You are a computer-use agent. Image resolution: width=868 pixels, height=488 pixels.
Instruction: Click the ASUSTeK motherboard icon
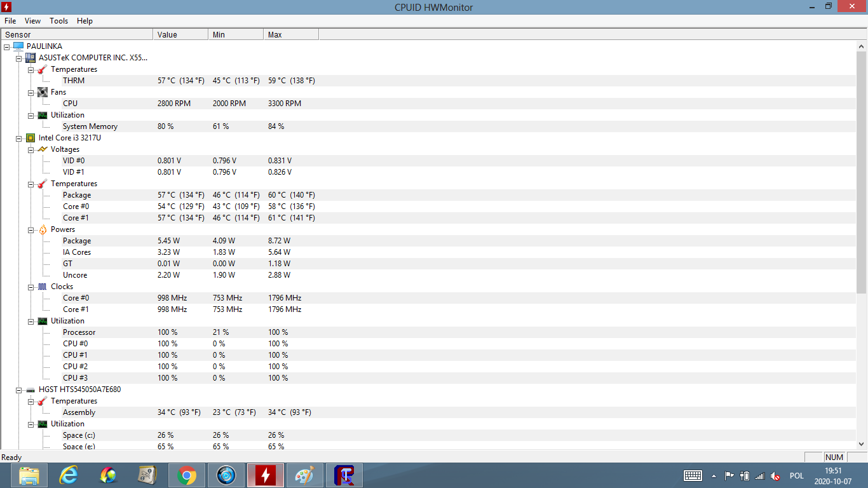pyautogui.click(x=30, y=58)
